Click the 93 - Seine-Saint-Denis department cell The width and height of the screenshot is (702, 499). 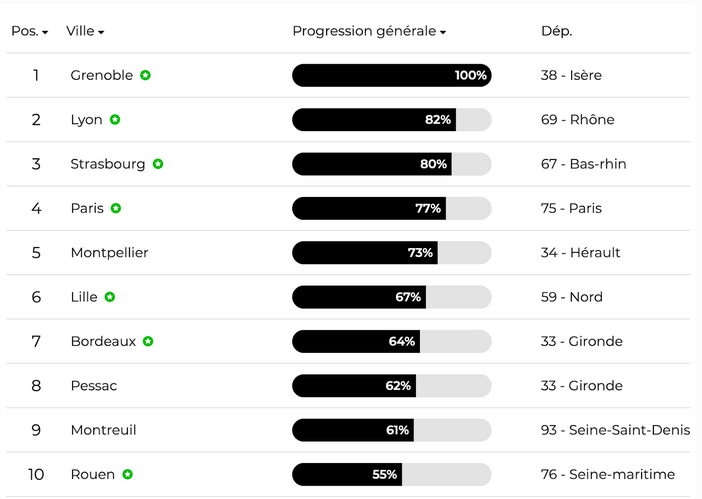pos(615,430)
